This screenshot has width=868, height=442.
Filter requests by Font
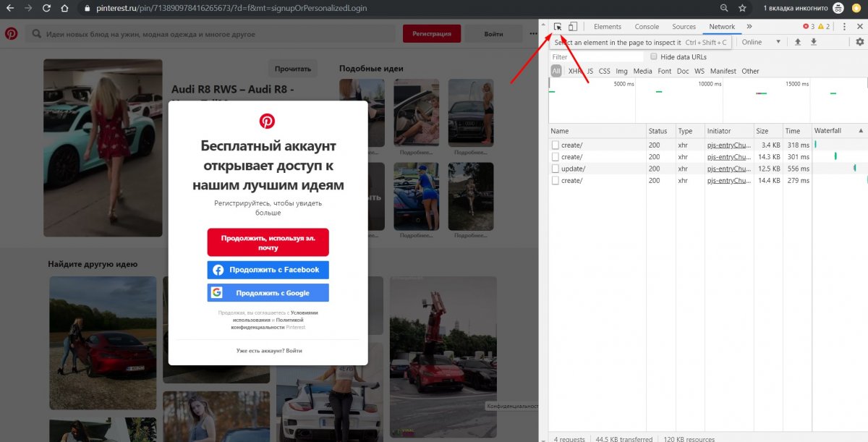coord(665,71)
